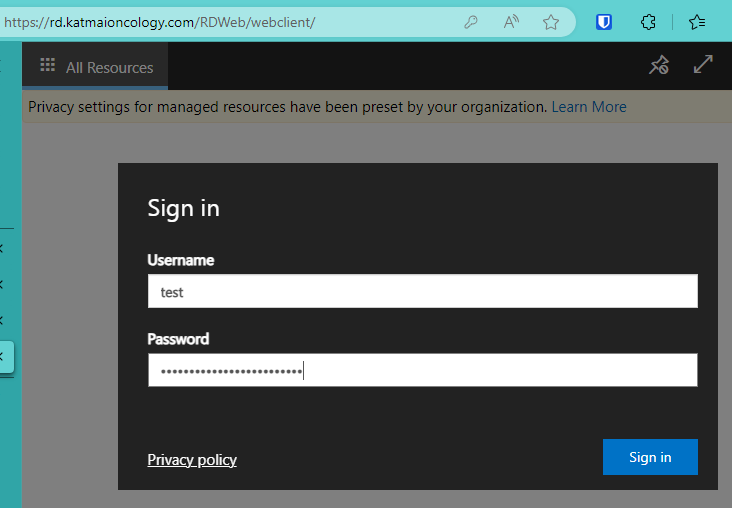Select the All Resources tab

95,66
